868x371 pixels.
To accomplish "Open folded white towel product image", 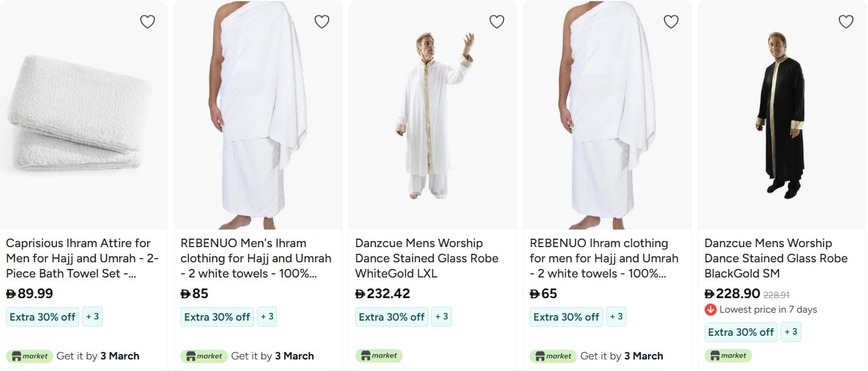I will click(x=83, y=115).
